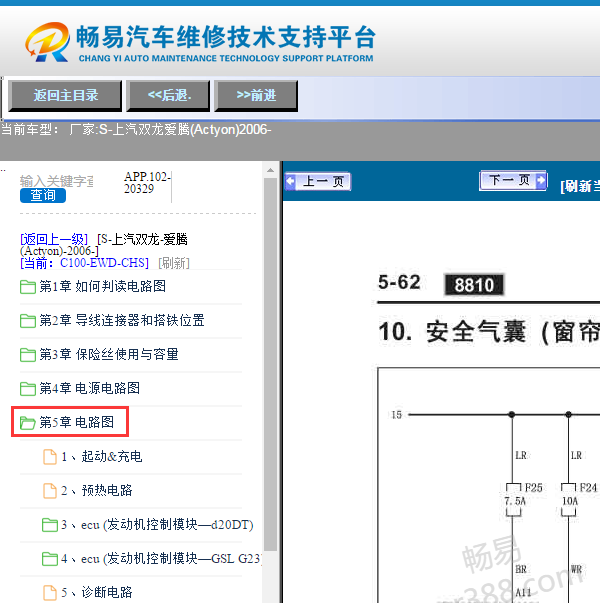Go back with the <<后退 button

[168, 95]
